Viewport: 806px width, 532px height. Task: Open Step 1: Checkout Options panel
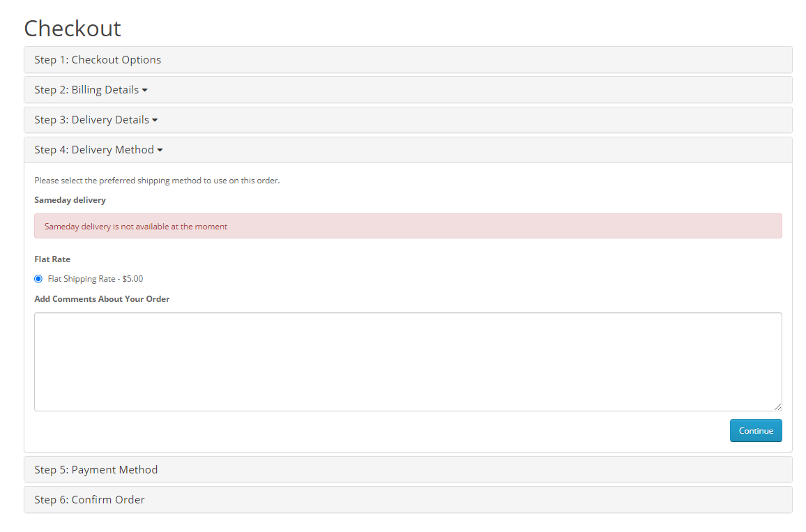click(x=98, y=60)
